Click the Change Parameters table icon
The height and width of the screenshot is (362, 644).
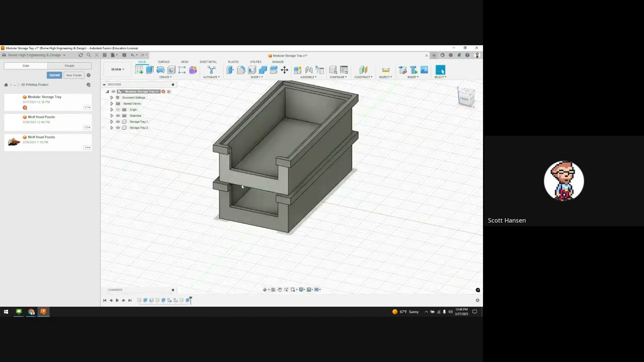(x=344, y=70)
